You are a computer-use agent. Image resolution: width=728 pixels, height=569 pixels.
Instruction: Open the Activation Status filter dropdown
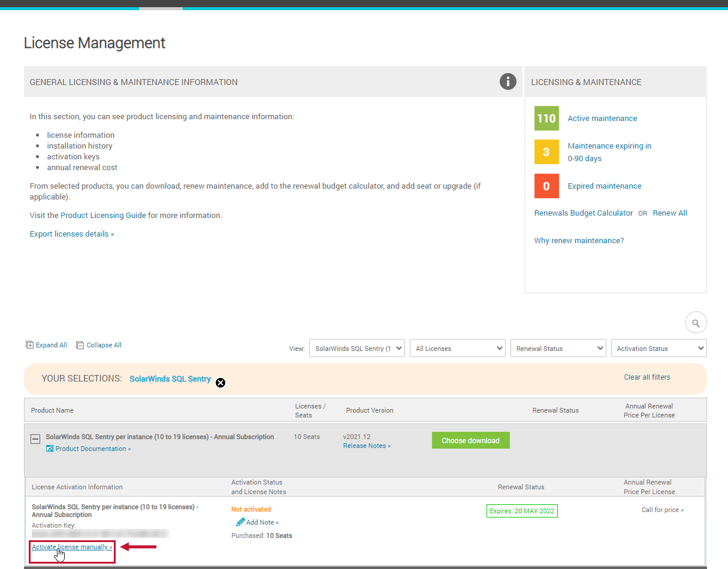658,348
